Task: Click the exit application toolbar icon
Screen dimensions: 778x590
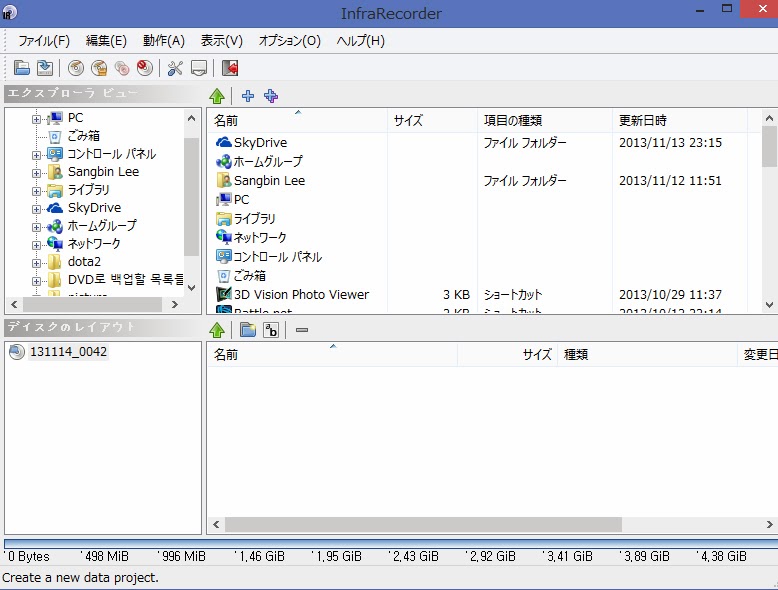Action: click(x=230, y=67)
